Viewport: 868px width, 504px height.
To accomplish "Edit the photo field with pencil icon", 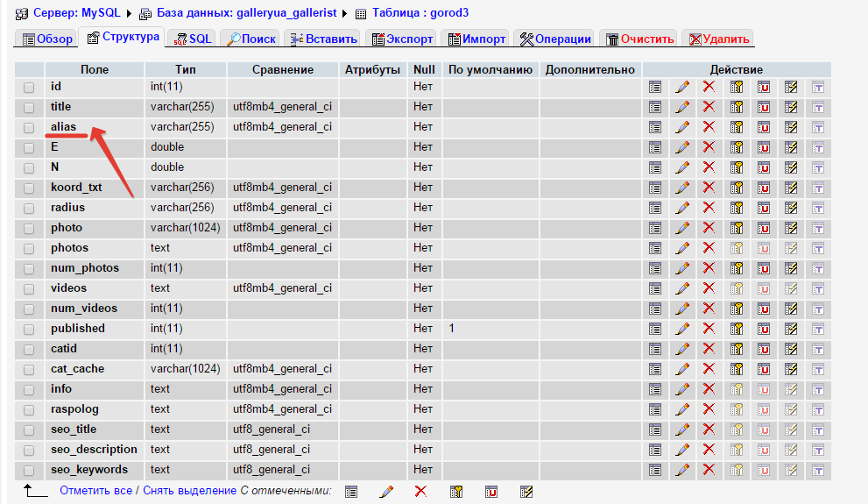I will pyautogui.click(x=682, y=228).
